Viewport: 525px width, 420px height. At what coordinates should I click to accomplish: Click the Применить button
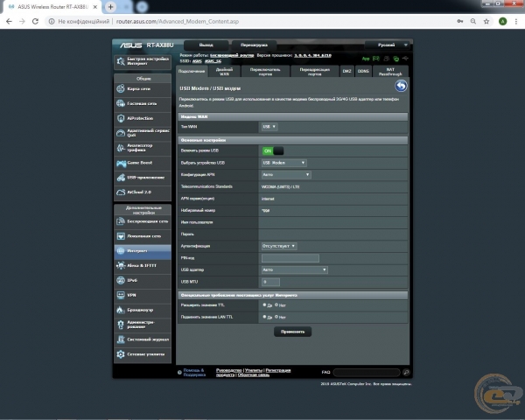(292, 332)
